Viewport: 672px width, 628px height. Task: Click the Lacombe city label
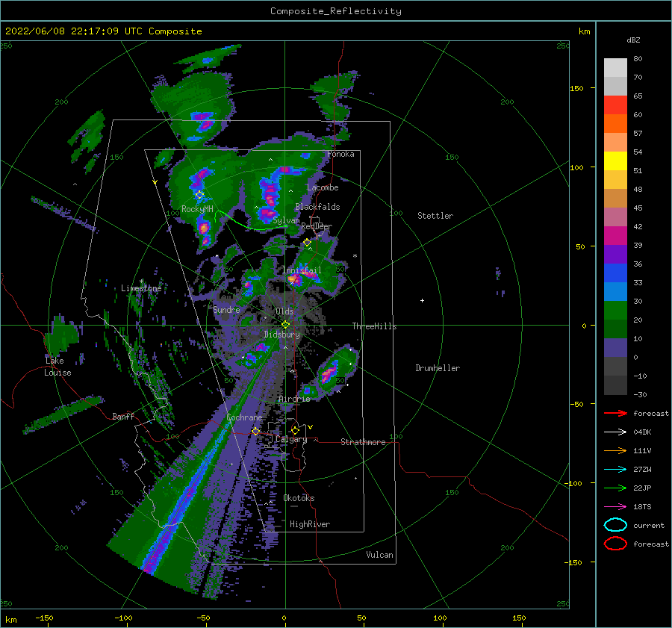pos(323,187)
